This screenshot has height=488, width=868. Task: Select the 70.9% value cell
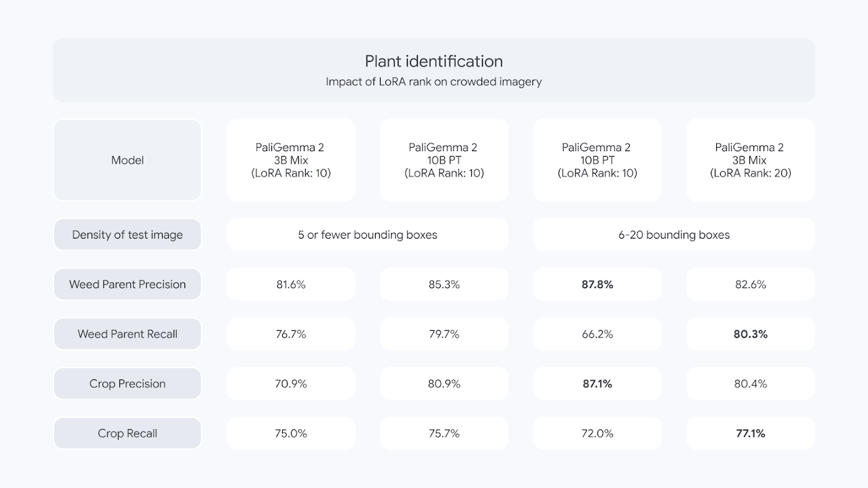pos(291,384)
